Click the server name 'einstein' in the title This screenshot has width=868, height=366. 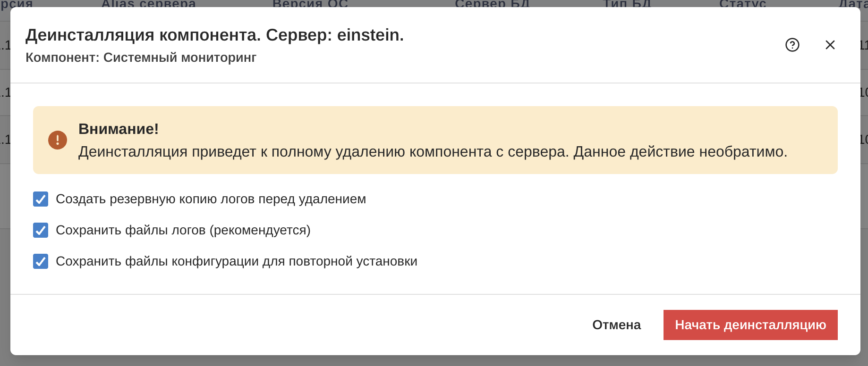pos(369,34)
